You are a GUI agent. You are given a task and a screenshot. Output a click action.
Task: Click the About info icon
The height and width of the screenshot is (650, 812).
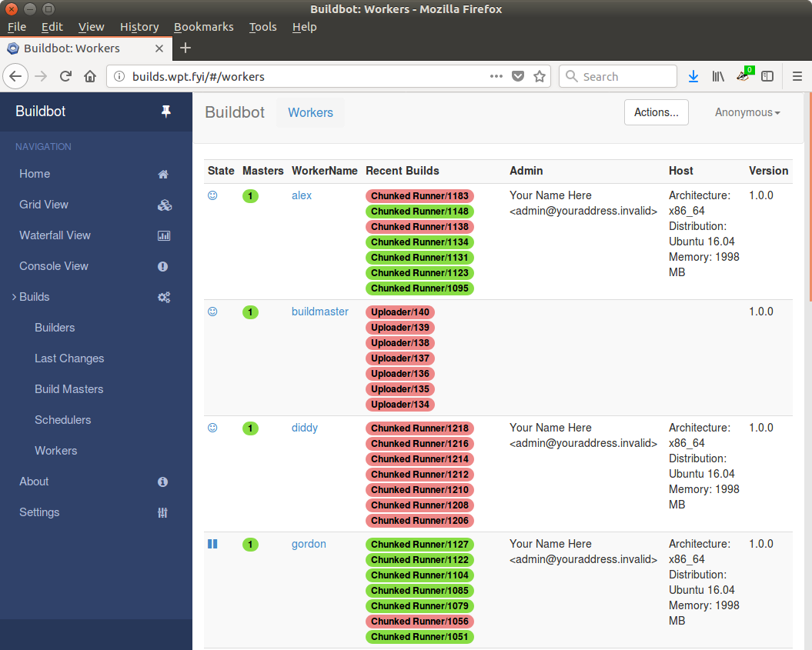[163, 482]
